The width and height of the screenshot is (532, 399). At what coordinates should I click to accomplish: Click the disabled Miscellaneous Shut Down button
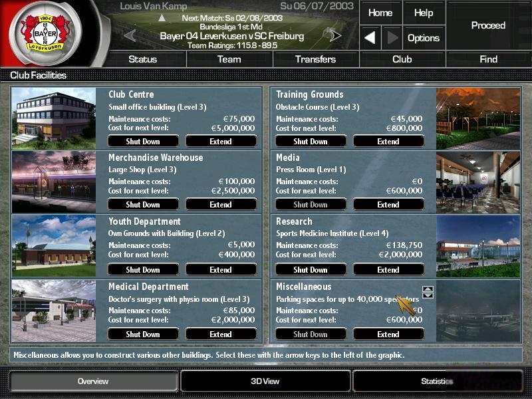[311, 334]
